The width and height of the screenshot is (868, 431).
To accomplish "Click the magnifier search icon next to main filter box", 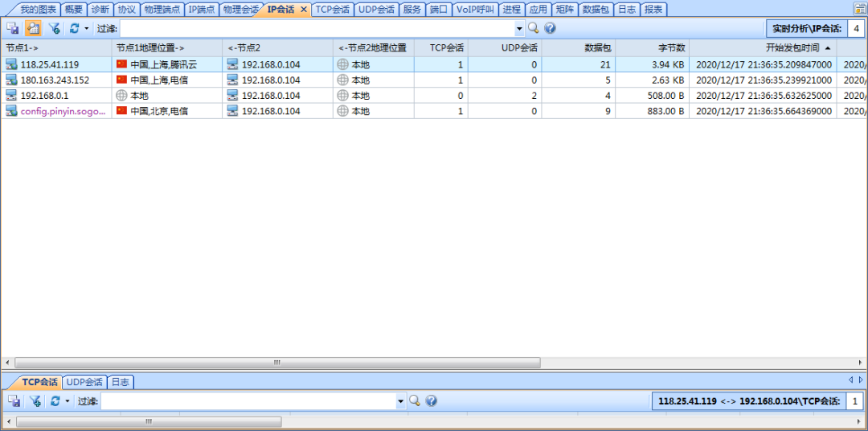I will coord(533,28).
